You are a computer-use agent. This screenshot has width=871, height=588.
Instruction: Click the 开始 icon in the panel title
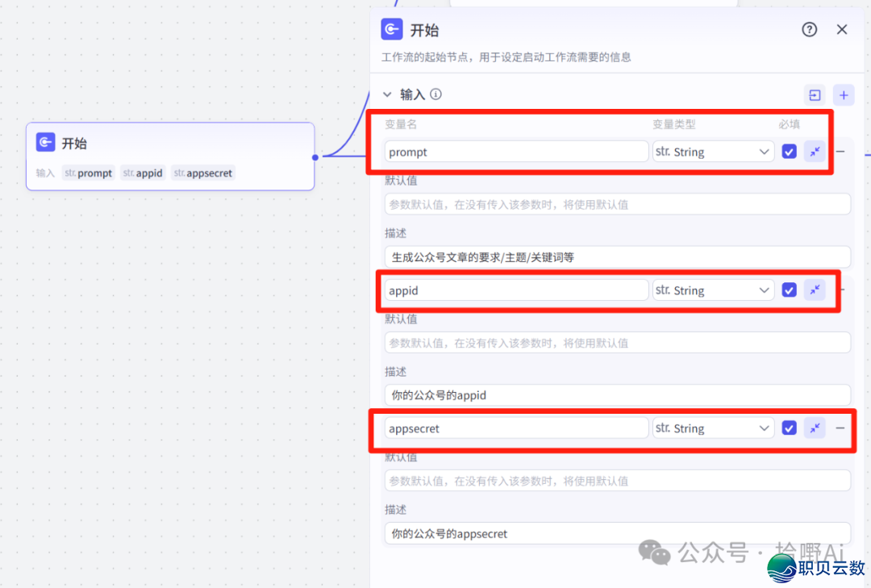click(x=391, y=29)
